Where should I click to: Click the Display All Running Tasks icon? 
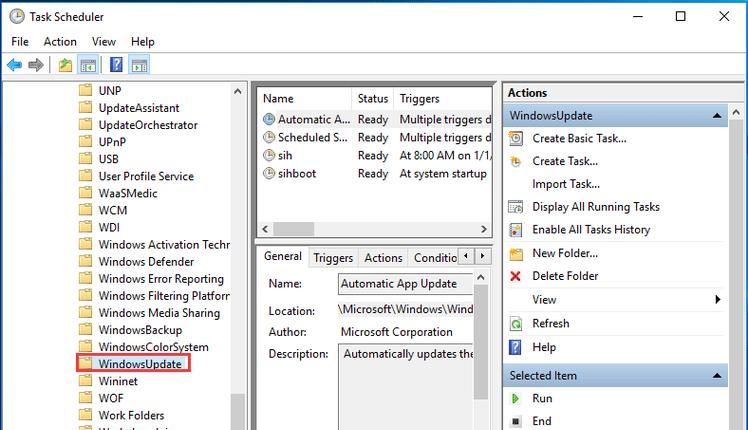pyautogui.click(x=516, y=207)
